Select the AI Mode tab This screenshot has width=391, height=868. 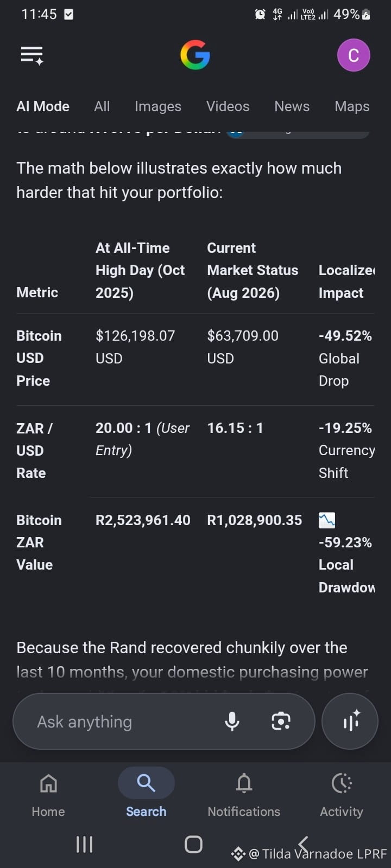[43, 106]
